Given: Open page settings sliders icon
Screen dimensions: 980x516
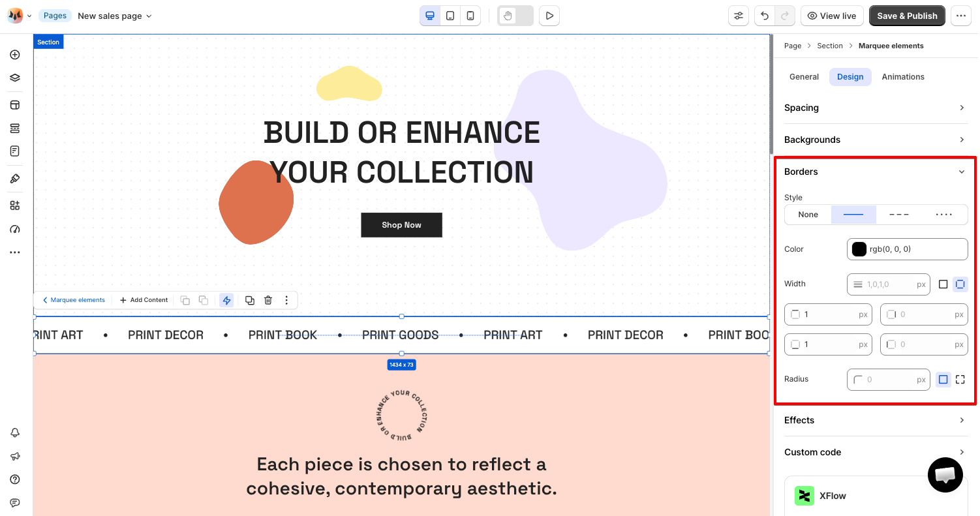Looking at the screenshot, I should tap(739, 16).
